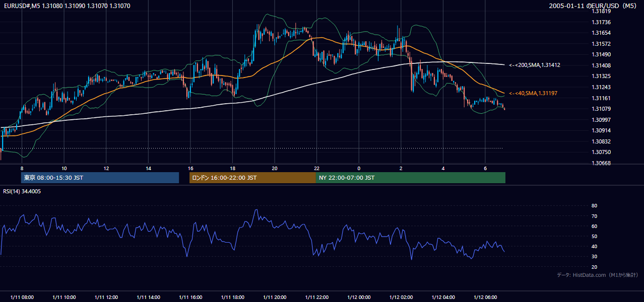Select the Tokyo 08:00-15:30 JST session bar
This screenshot has height=302, width=644.
(100, 178)
